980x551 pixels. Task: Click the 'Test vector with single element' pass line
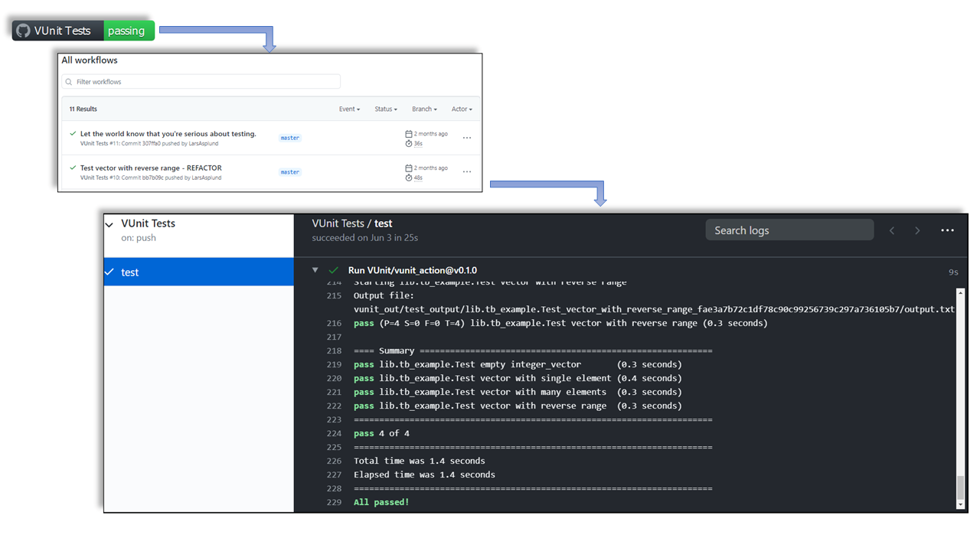click(x=518, y=379)
